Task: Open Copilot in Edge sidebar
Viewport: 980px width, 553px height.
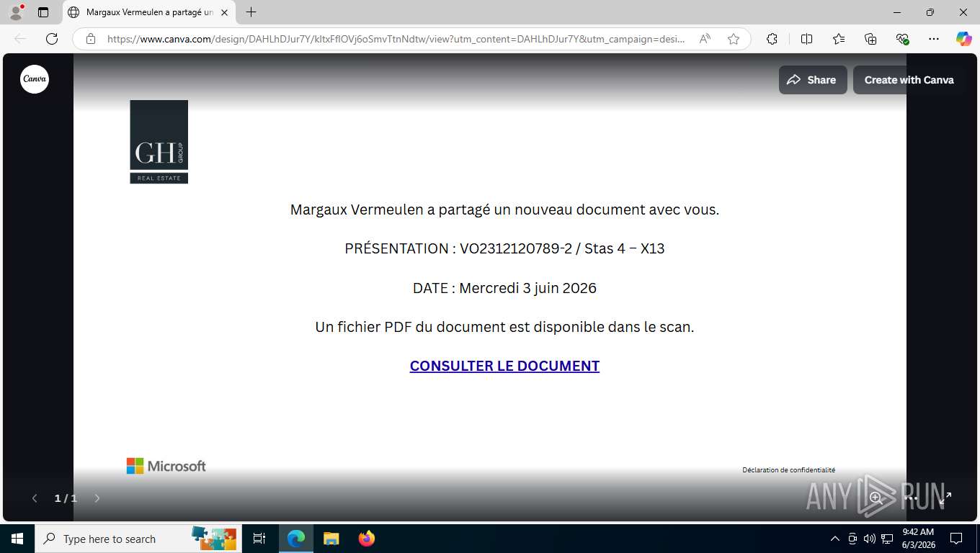Action: (x=964, y=39)
